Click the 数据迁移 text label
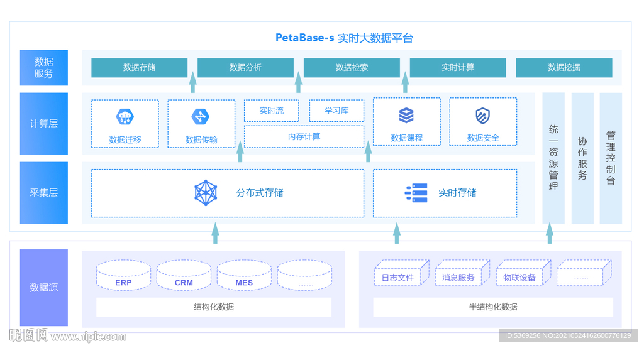Viewport: 644px width, 348px height. click(125, 139)
